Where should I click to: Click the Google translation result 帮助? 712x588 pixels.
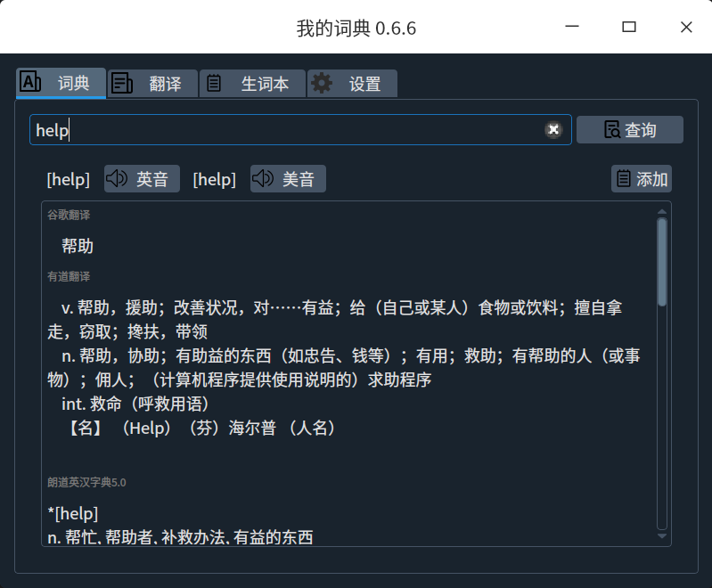(78, 246)
